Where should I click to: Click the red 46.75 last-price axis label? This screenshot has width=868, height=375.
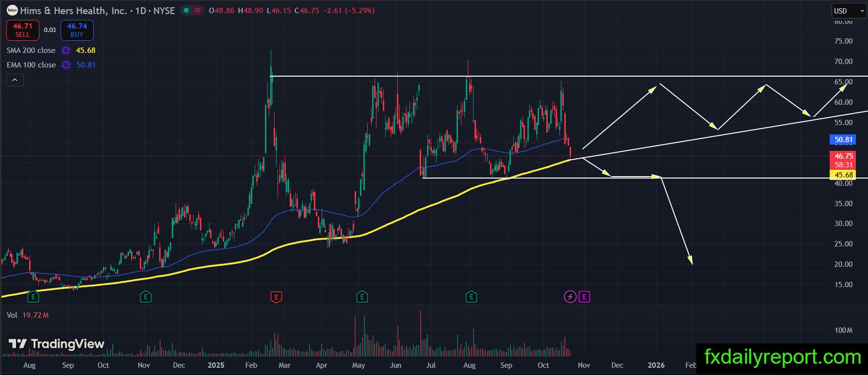[x=843, y=156]
